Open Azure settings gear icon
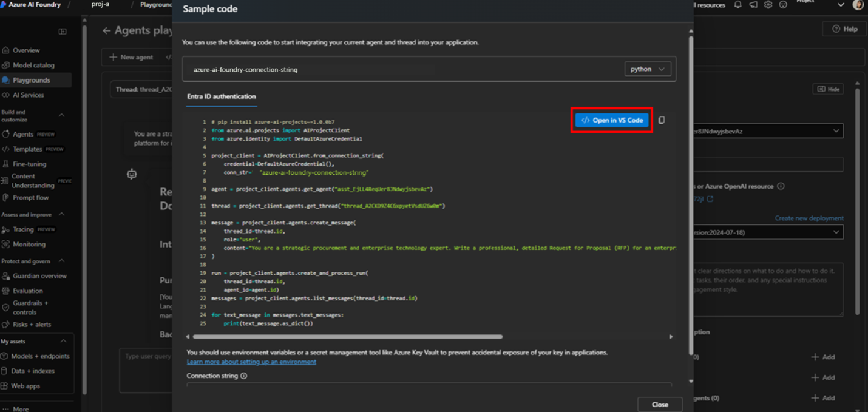The height and width of the screenshot is (415, 868). pos(768,5)
